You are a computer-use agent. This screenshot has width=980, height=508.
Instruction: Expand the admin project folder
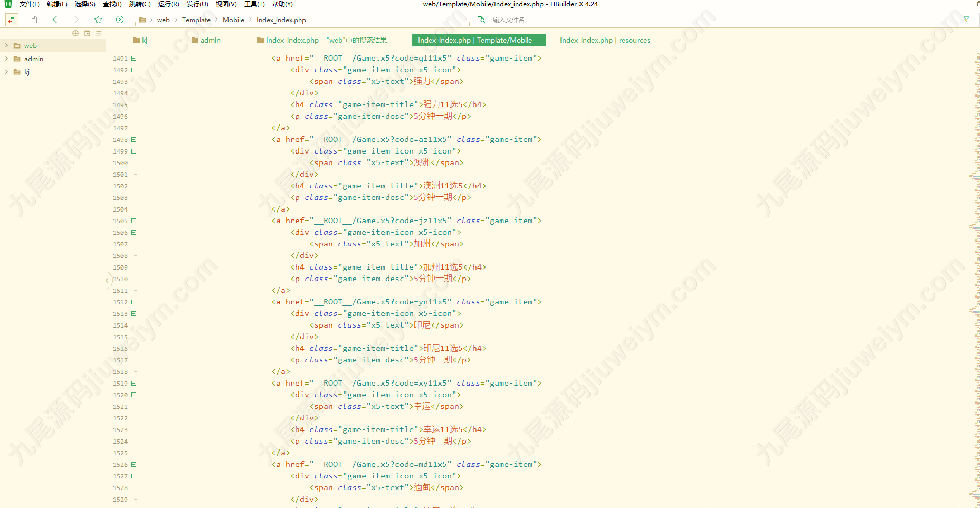[x=6, y=59]
